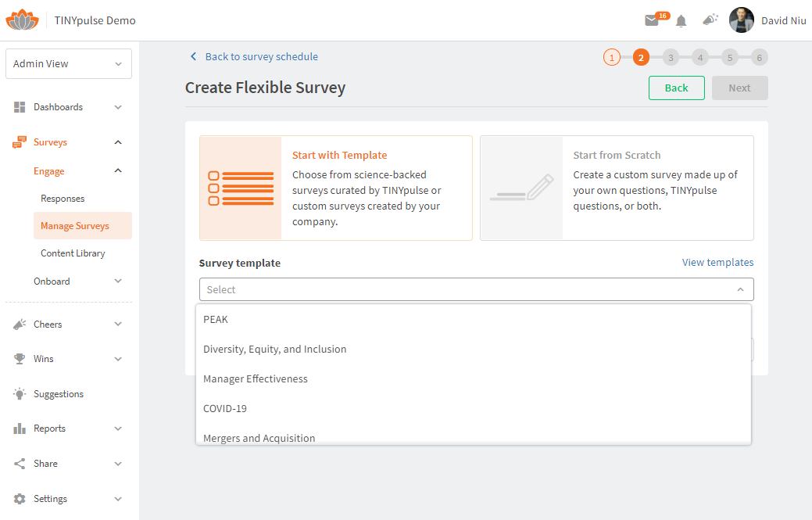This screenshot has width=812, height=520.
Task: Expand the Onboard section
Action: pos(52,281)
